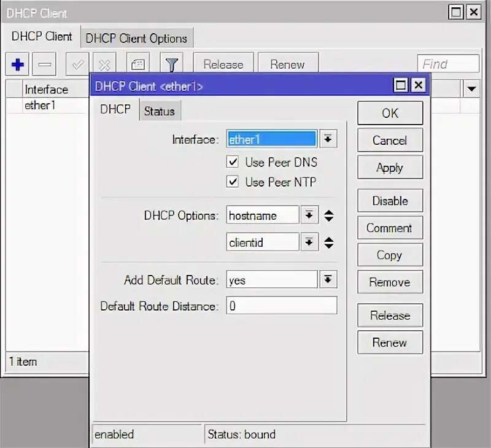Click Renew button in ether1 dialog
The width and height of the screenshot is (491, 448).
click(x=390, y=342)
